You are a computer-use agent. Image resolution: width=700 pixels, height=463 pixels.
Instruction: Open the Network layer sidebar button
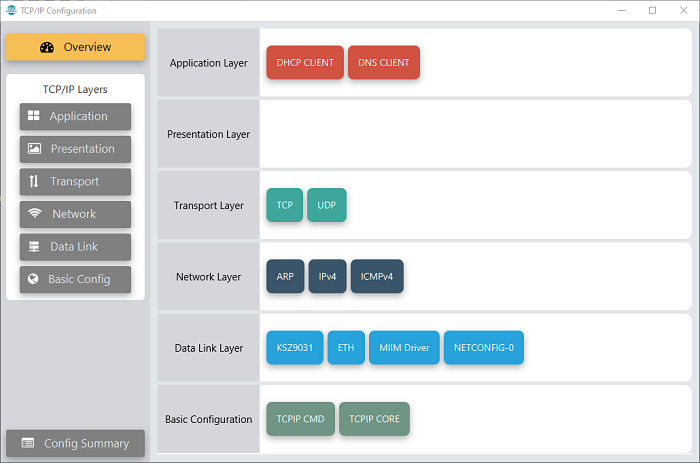pyautogui.click(x=75, y=214)
